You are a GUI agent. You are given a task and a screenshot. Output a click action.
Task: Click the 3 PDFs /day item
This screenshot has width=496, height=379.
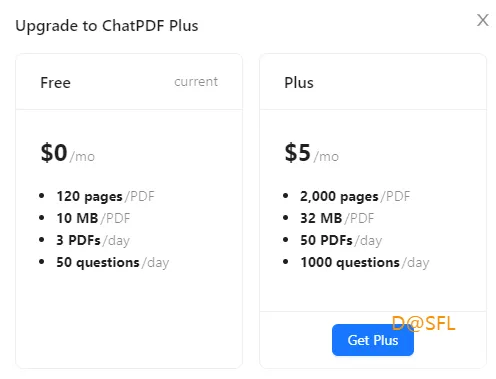point(93,240)
